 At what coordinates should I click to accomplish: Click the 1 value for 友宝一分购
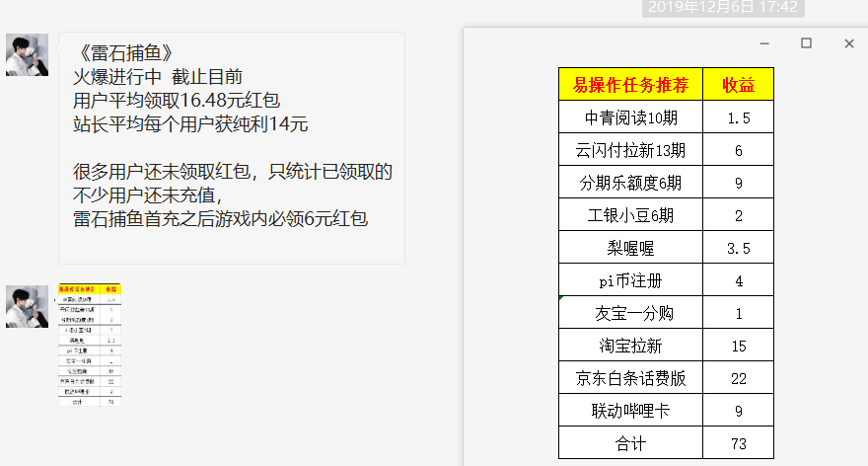739,313
